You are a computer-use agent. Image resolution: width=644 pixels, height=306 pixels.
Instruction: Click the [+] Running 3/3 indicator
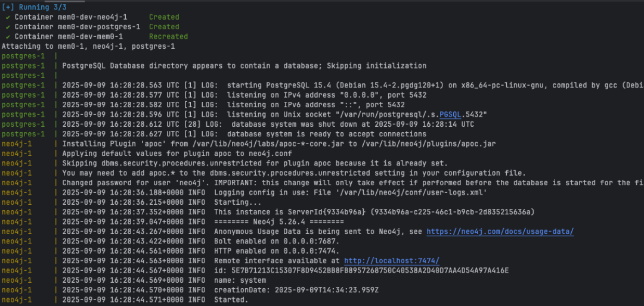[x=34, y=7]
